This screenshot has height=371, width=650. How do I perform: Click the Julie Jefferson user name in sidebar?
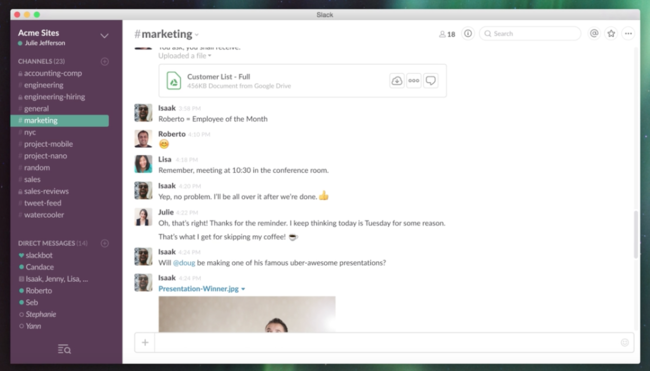(45, 43)
